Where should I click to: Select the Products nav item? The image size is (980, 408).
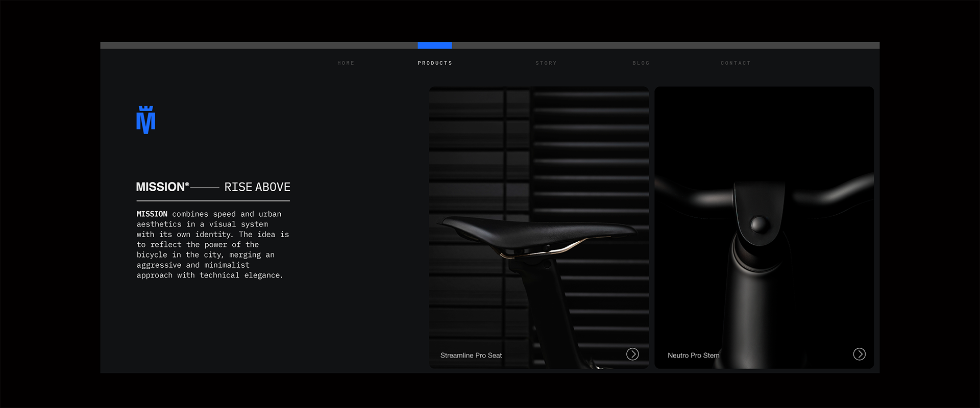(x=435, y=63)
